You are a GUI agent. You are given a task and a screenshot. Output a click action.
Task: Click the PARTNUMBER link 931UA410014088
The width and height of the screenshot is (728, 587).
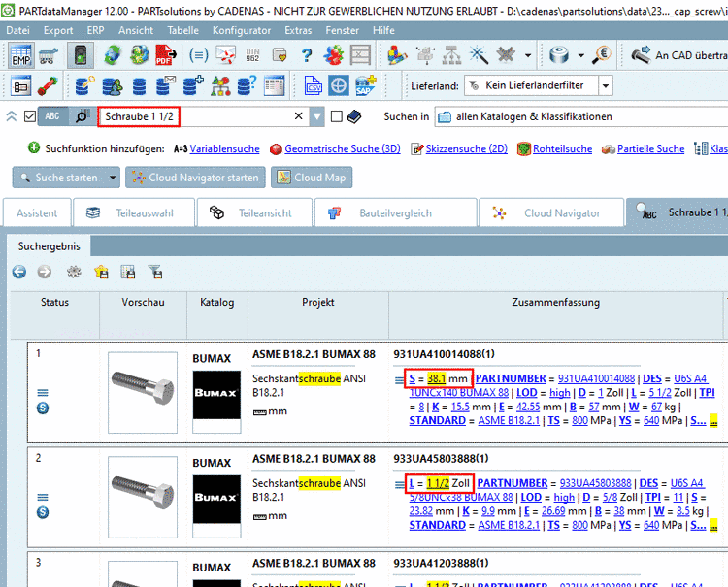596,378
